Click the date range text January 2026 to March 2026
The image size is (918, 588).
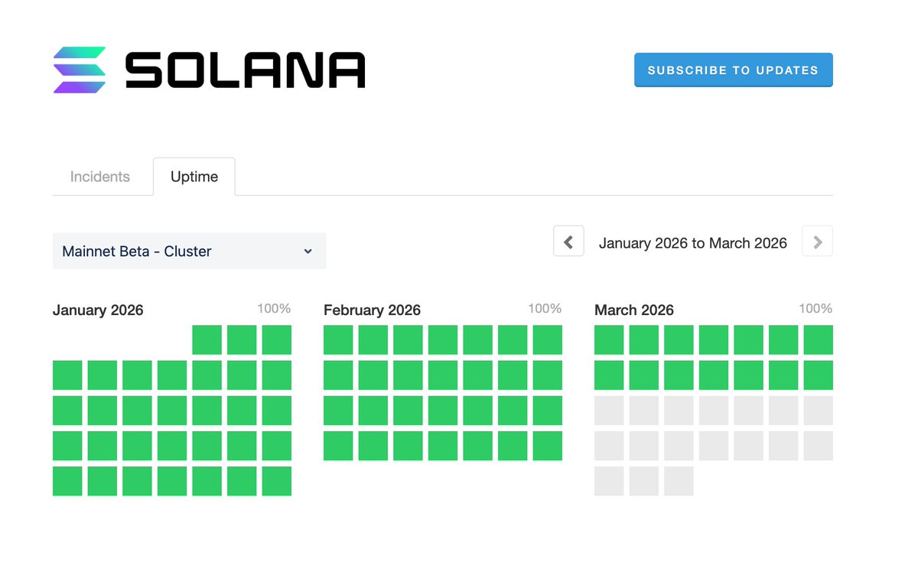point(693,243)
